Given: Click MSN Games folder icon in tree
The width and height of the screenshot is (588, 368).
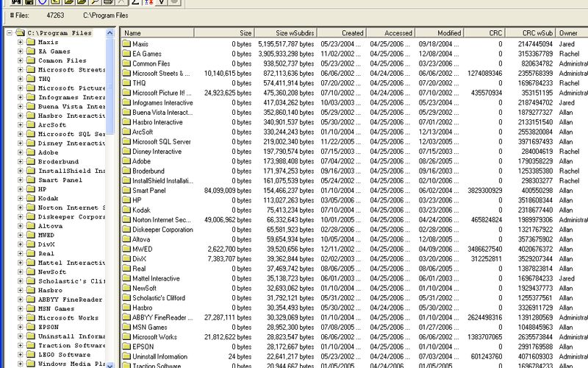Looking at the screenshot, I should 31,308.
